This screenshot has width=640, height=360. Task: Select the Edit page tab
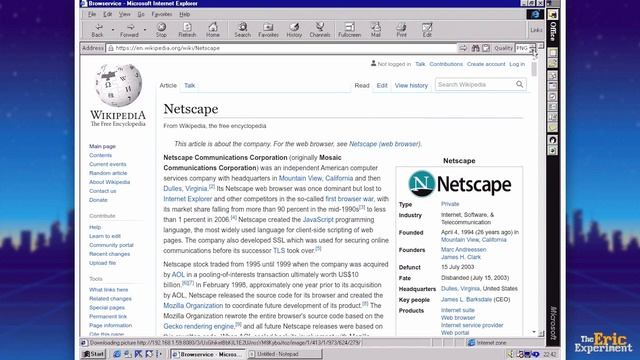coord(382,86)
